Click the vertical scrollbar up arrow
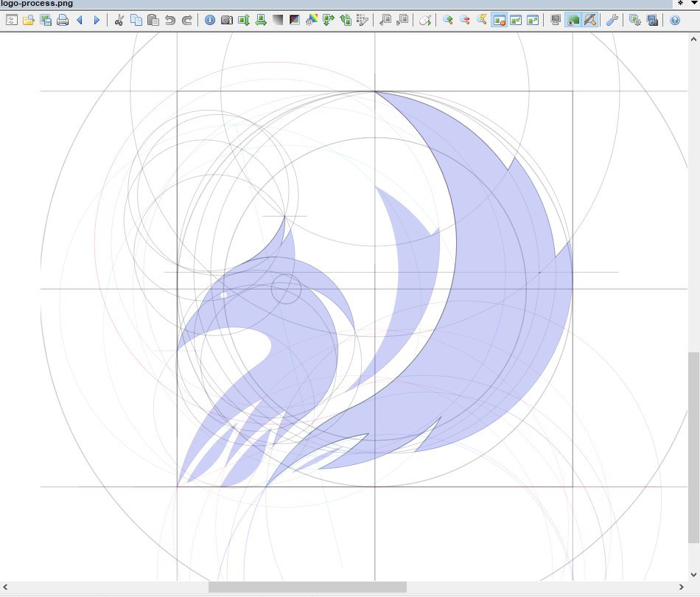The image size is (700, 597). pyautogui.click(x=694, y=39)
